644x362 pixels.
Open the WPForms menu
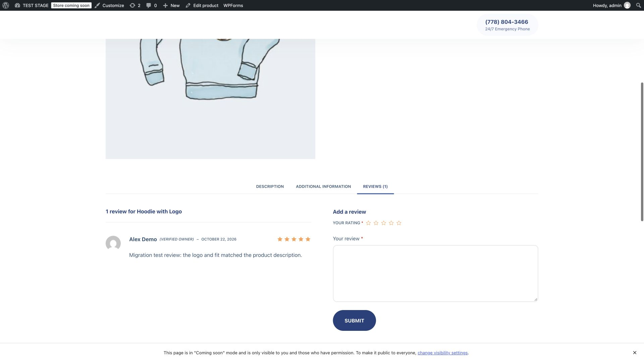point(233,5)
